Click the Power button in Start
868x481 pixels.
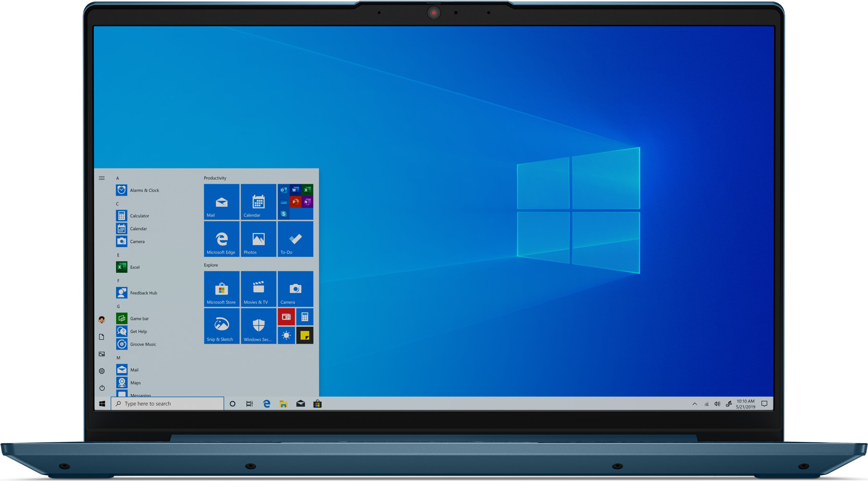tap(102, 388)
